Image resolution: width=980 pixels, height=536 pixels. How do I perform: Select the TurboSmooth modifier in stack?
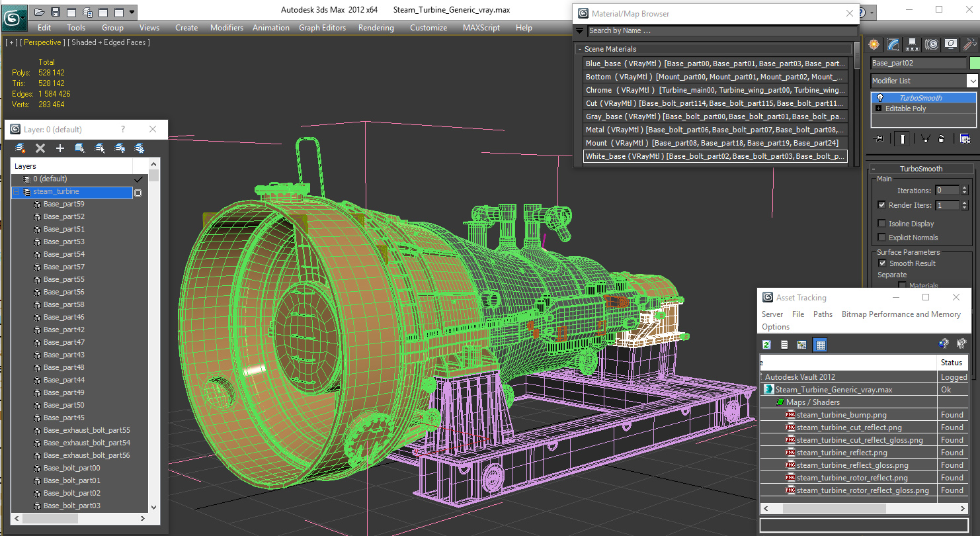point(924,98)
